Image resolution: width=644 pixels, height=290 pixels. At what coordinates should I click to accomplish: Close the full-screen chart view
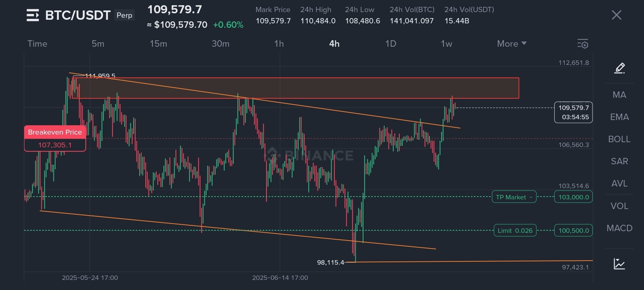[616, 15]
